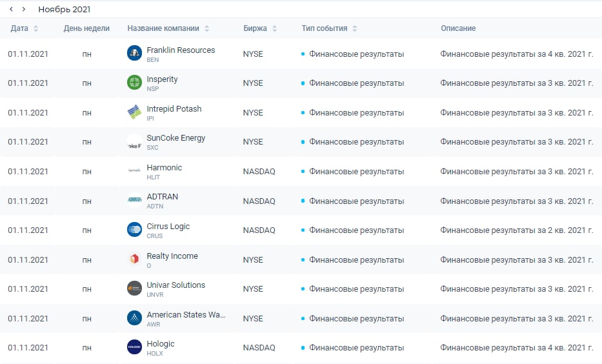
Task: Click the description in Franklin Resources row
Action: coord(516,54)
